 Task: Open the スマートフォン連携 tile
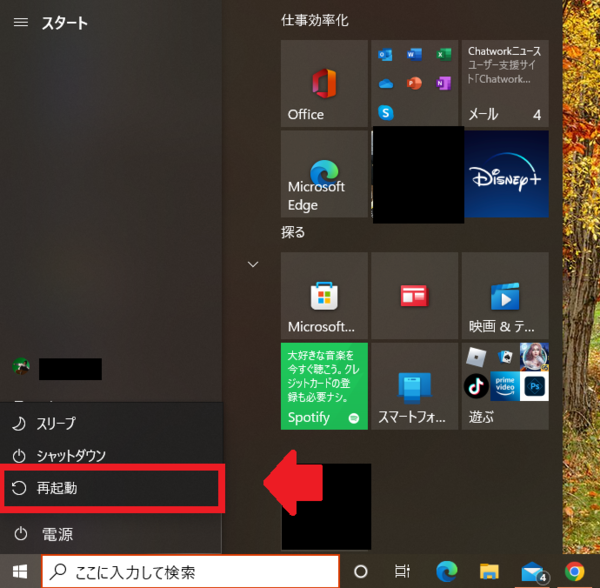point(414,386)
